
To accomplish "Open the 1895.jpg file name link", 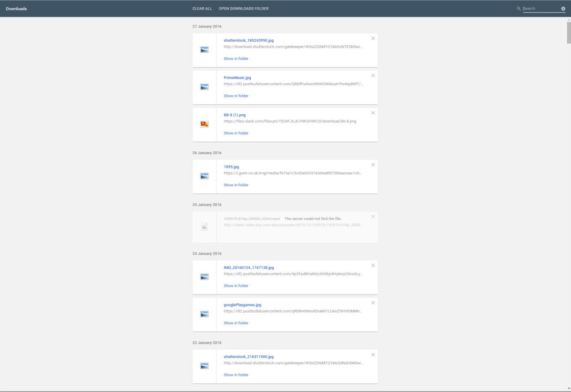I will [x=231, y=167].
